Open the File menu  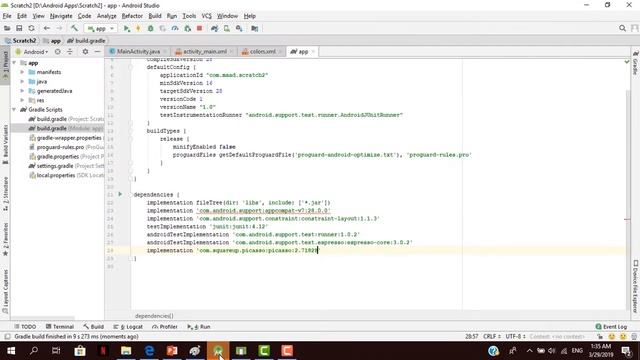(7, 16)
